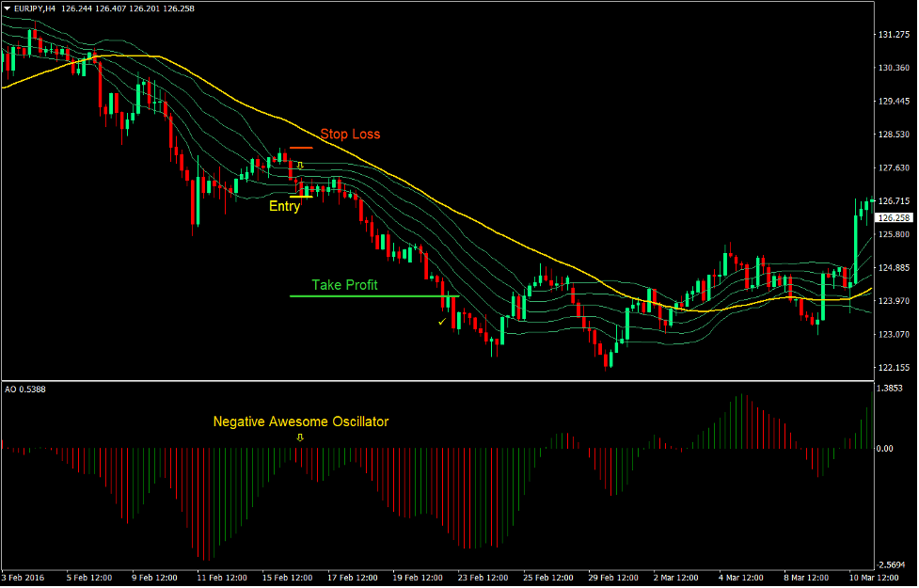Click the Negative Awesome Oscillator label
This screenshot has height=588, width=919.
(301, 421)
